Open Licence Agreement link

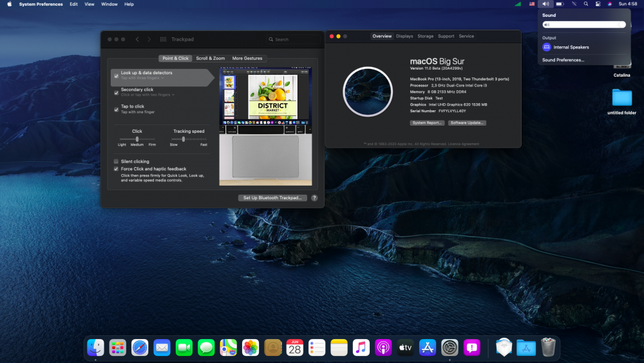click(x=463, y=144)
